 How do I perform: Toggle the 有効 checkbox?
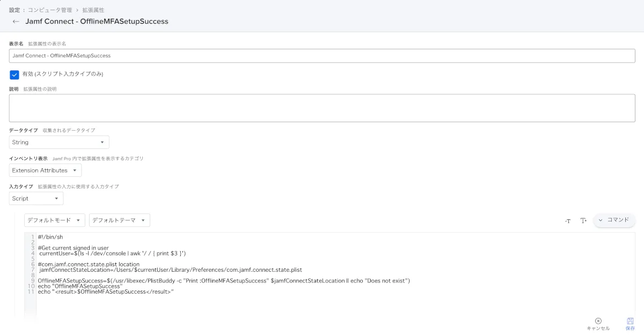pyautogui.click(x=14, y=75)
